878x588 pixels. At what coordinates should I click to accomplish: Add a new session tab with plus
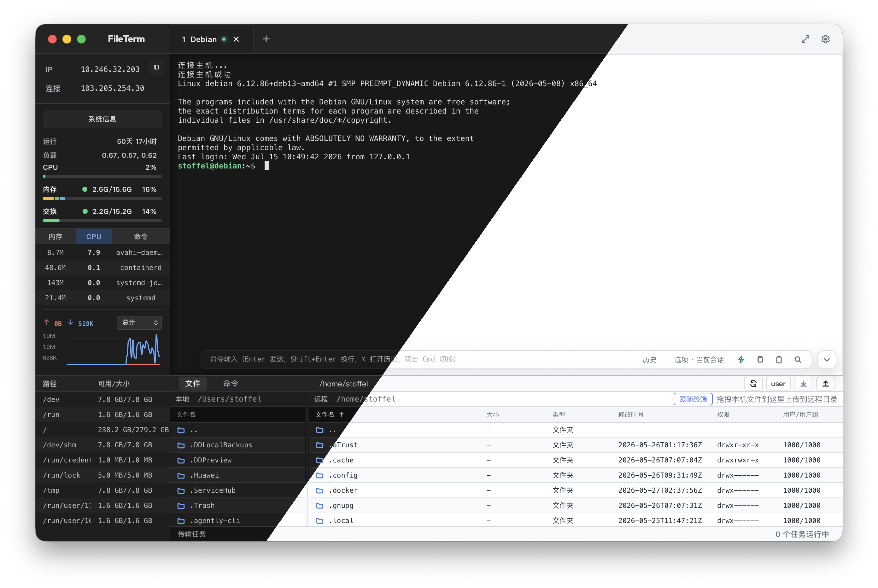(266, 39)
